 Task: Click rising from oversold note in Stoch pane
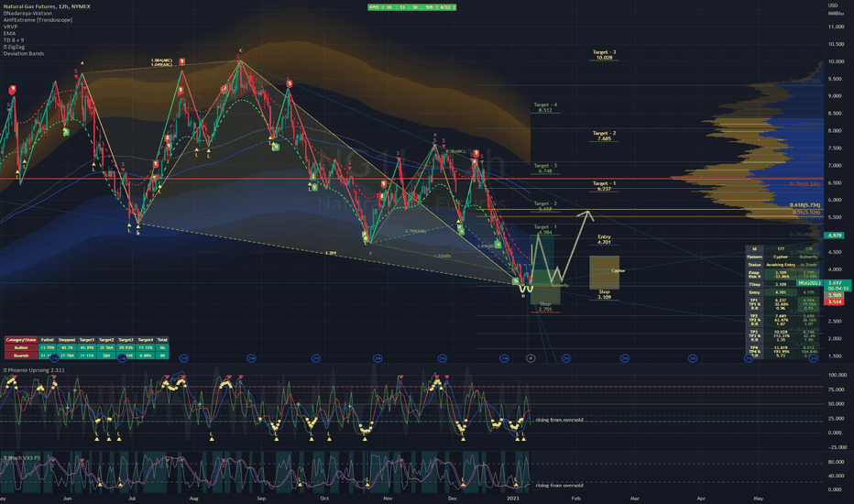click(x=559, y=486)
